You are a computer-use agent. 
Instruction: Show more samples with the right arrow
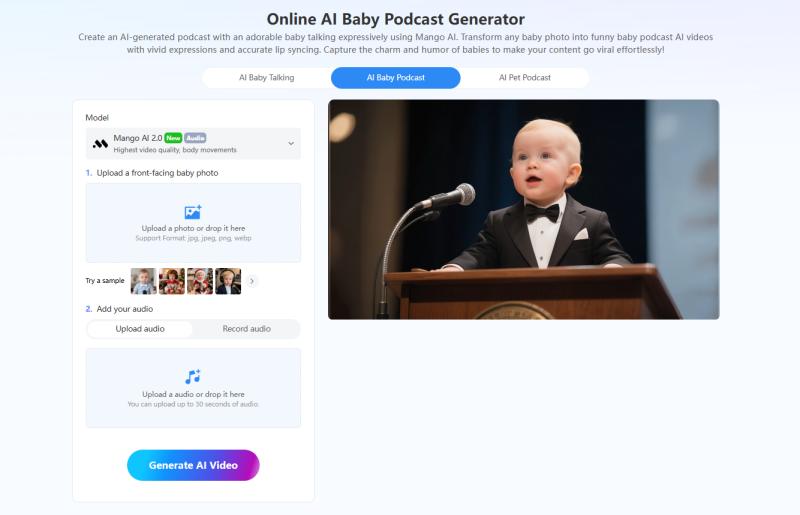point(252,281)
